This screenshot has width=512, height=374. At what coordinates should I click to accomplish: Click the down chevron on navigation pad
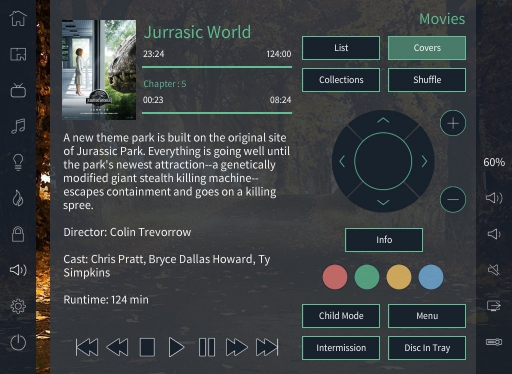(383, 202)
